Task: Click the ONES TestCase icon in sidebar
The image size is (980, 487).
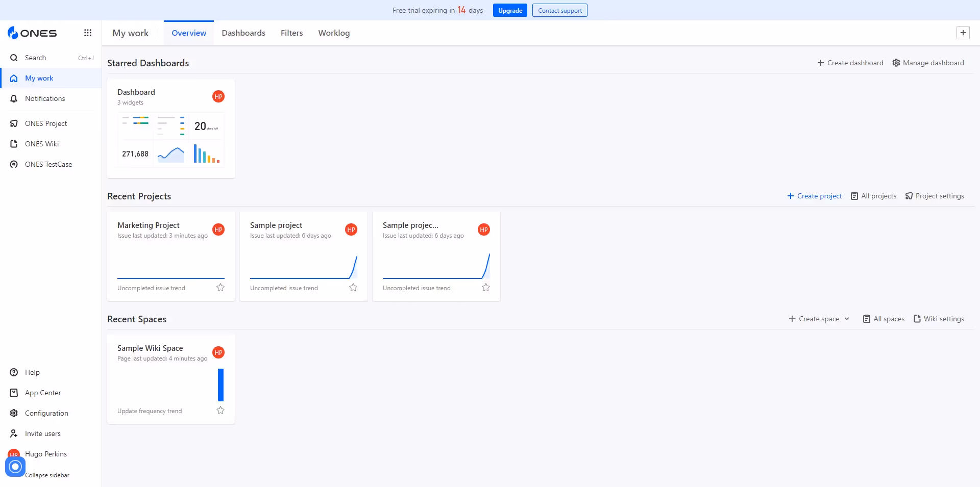Action: click(x=14, y=164)
